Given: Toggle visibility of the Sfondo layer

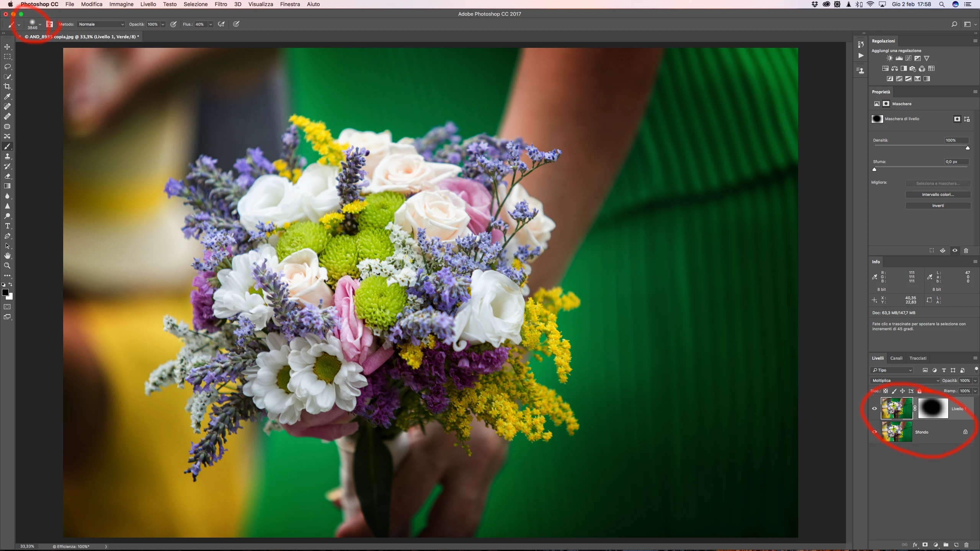Looking at the screenshot, I should click(875, 432).
